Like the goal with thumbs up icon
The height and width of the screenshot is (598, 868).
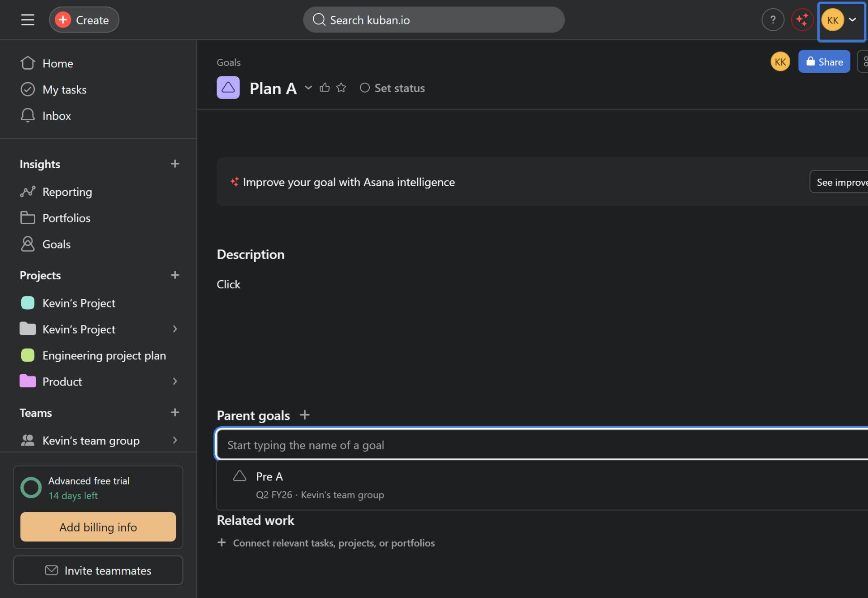click(x=325, y=88)
